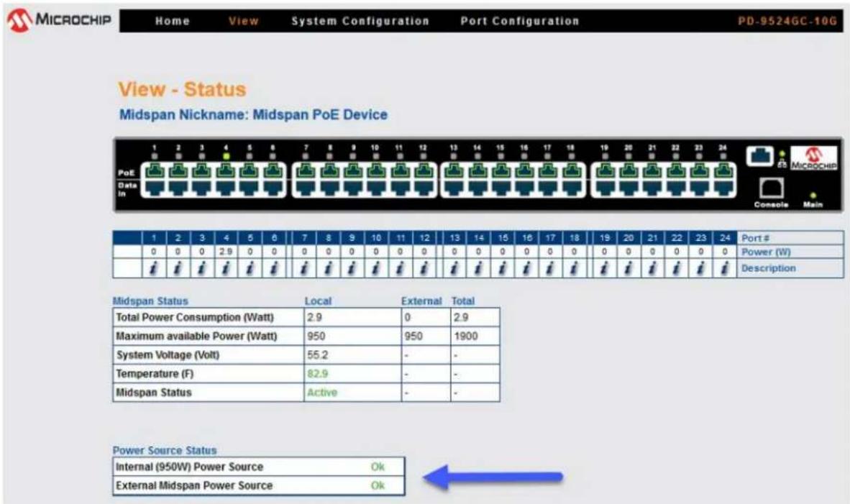Open description info icon for port 18
Viewport: 850px width, 504px height.
point(574,268)
